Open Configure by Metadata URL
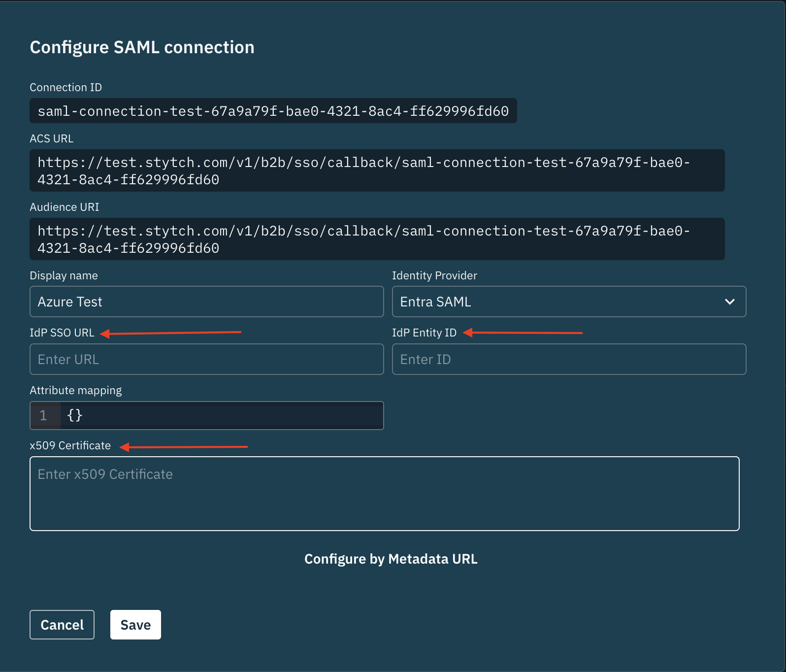Viewport: 786px width, 672px height. pos(391,559)
